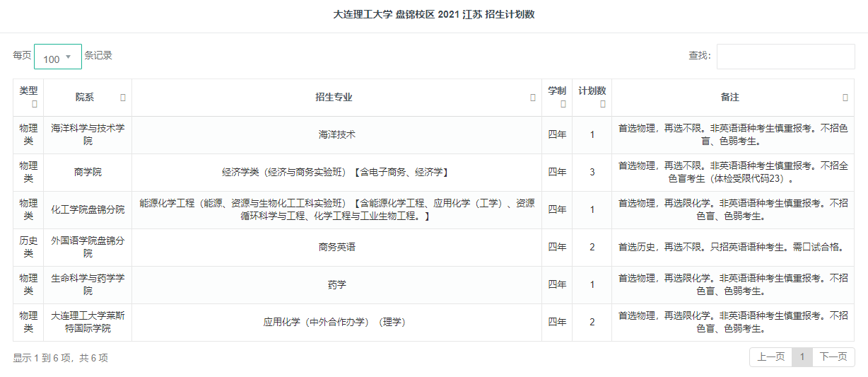Open the 100 records-per-page dropdown

coord(58,57)
